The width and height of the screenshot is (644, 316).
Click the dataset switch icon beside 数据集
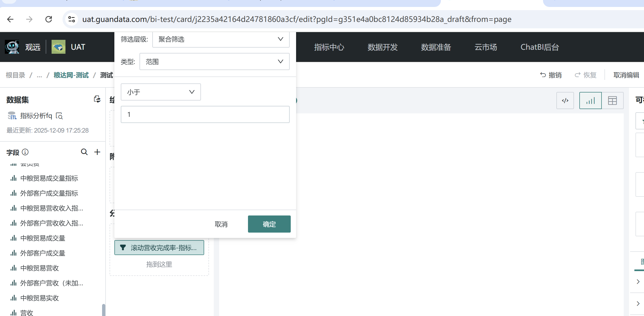point(97,99)
